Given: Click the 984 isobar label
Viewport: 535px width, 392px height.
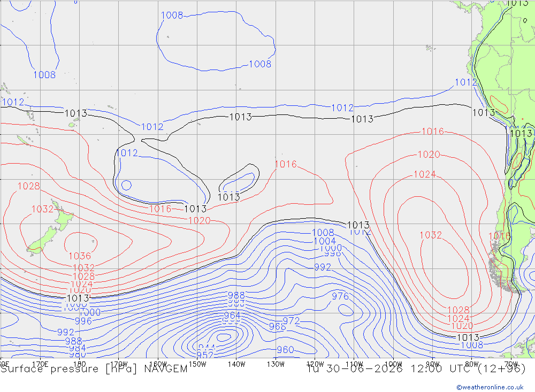Looking at the screenshot, I should 78,348.
